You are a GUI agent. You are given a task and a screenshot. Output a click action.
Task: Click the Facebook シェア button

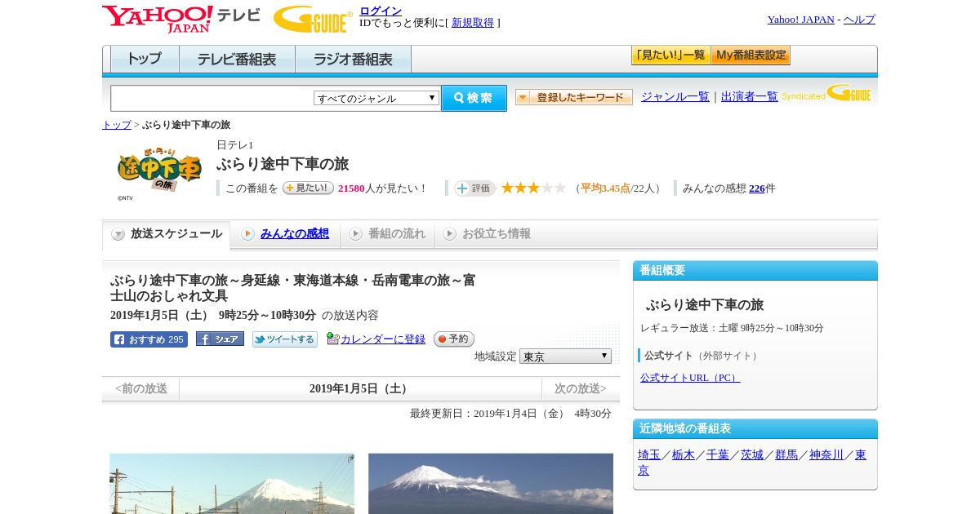click(x=220, y=339)
